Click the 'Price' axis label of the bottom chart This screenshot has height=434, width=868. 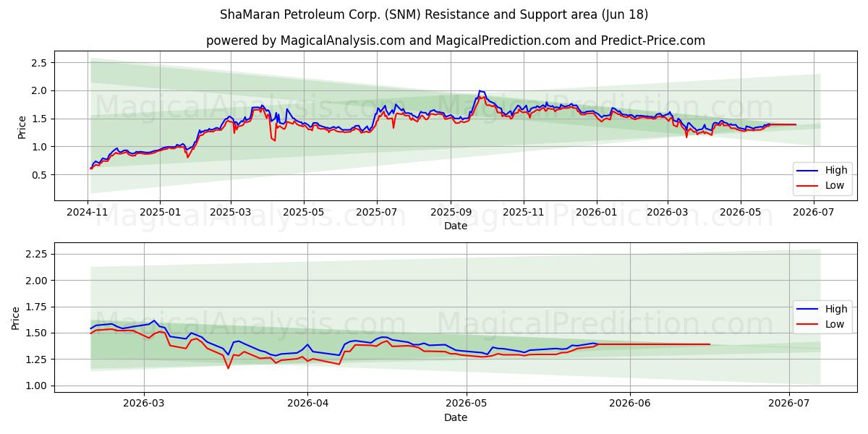pyautogui.click(x=15, y=318)
